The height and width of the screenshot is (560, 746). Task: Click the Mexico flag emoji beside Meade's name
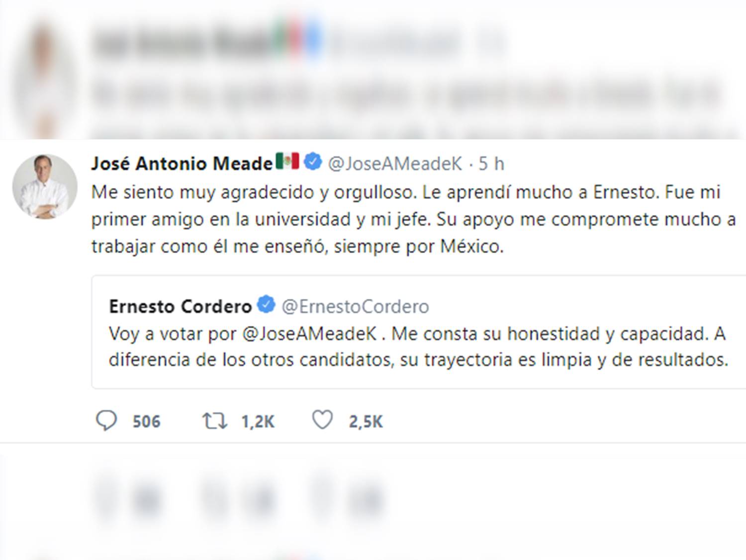[x=287, y=161]
